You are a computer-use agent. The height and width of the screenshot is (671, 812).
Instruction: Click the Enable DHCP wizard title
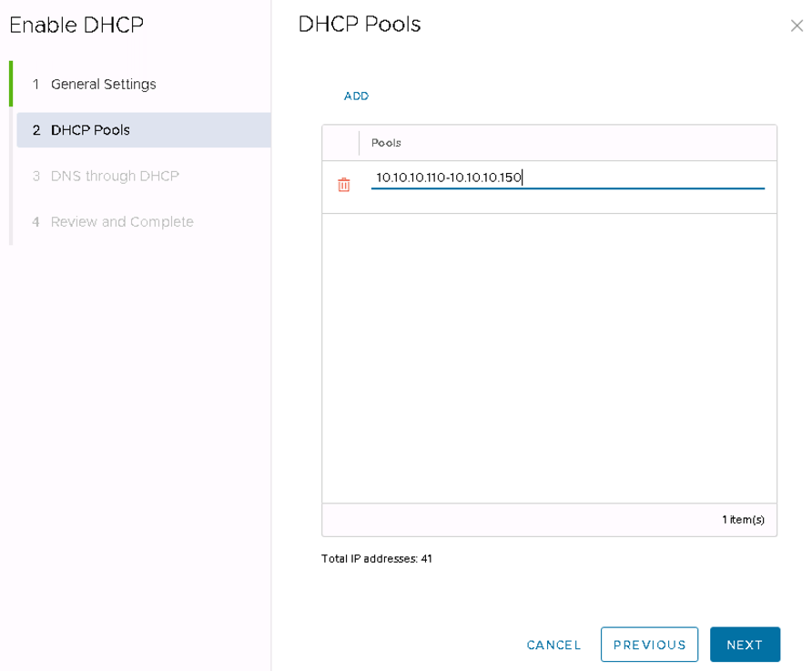[76, 25]
